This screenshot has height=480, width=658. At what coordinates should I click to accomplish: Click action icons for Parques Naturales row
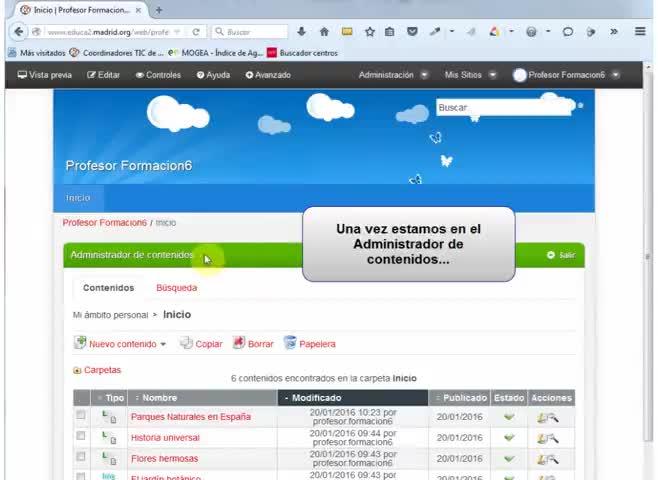(548, 417)
